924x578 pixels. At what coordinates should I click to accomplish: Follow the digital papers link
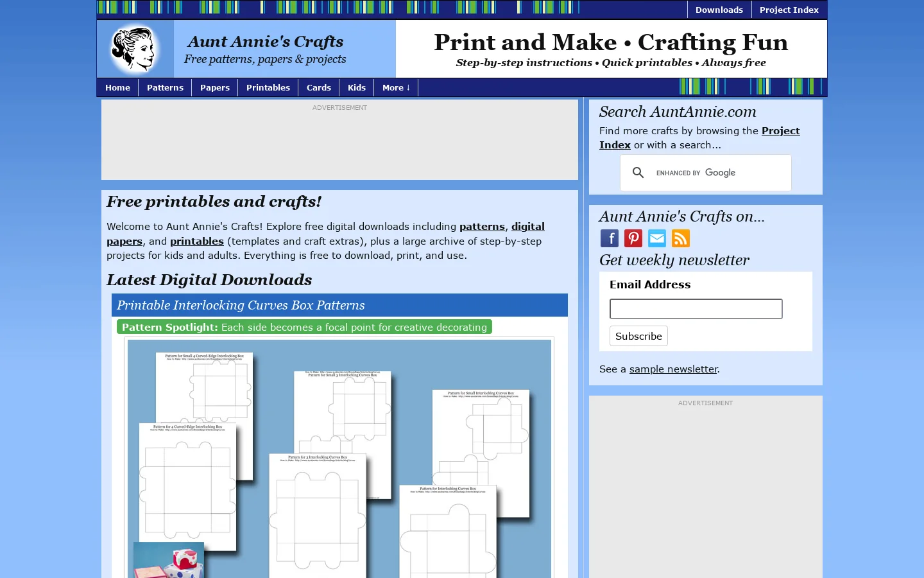click(x=325, y=234)
